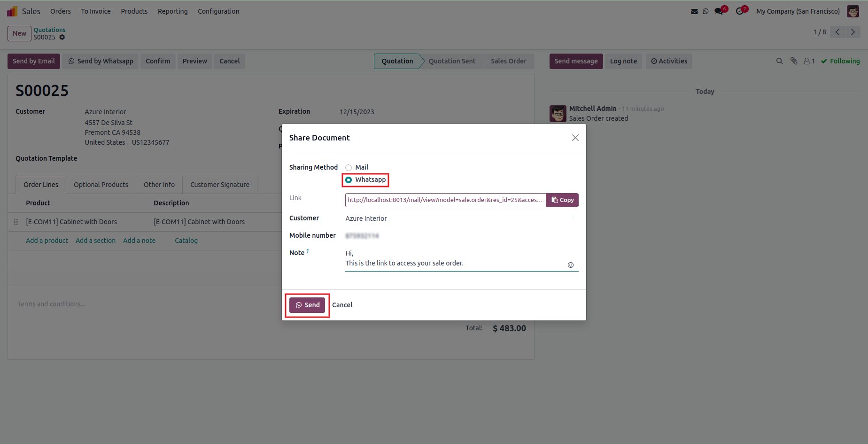The height and width of the screenshot is (444, 868).
Task: Click the Copy link button
Action: 562,200
